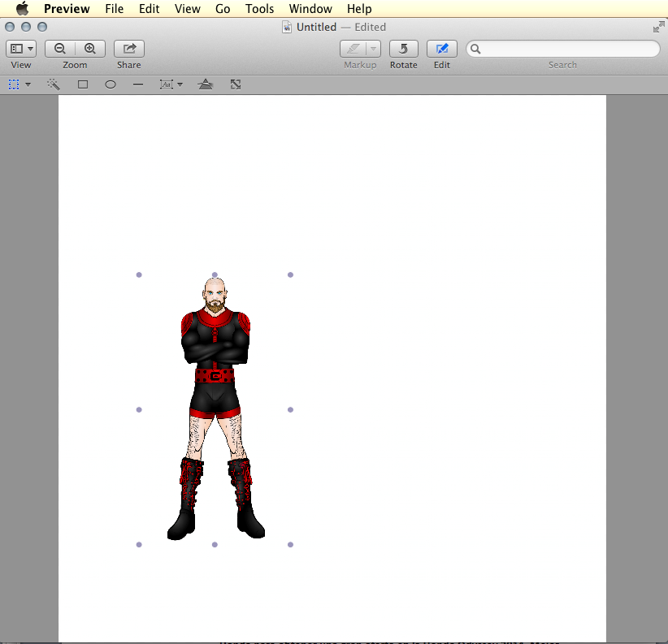The width and height of the screenshot is (668, 644).
Task: Click the Zoom Out magnifier button
Action: click(60, 49)
